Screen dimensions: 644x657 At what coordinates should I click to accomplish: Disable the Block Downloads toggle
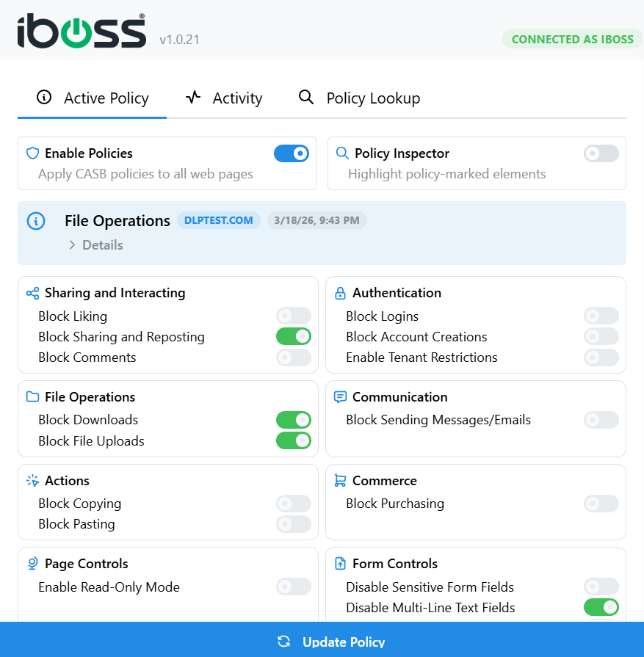point(294,420)
